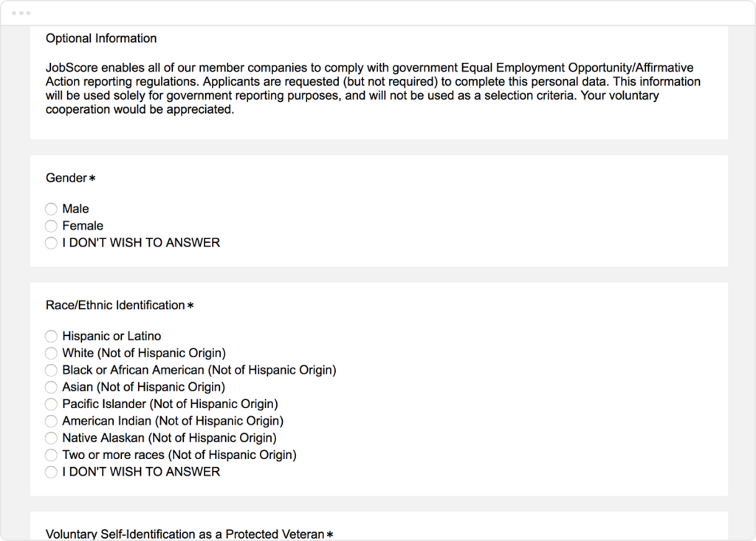Viewport: 756px width, 541px height.
Task: Pick I DON'T WISH TO ANSWER under Gender
Action: coord(51,243)
